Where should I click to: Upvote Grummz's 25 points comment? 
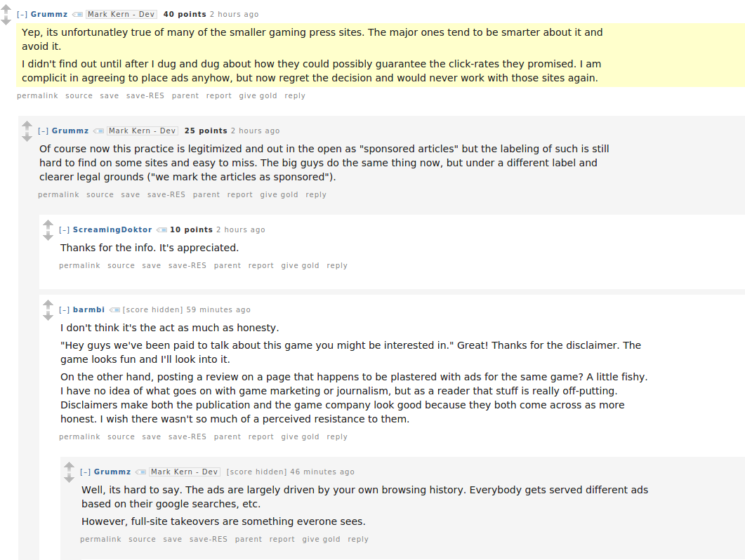27,126
